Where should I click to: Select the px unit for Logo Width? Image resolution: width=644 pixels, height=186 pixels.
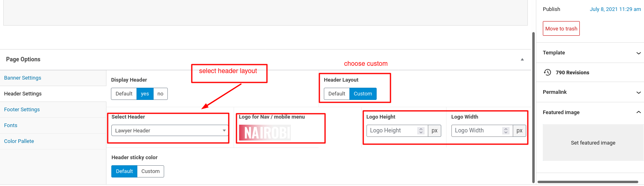[519, 131]
